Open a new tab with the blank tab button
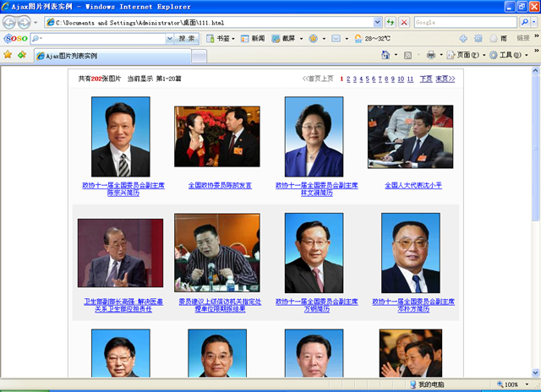Viewport: 541px width, 392px height. point(199,57)
